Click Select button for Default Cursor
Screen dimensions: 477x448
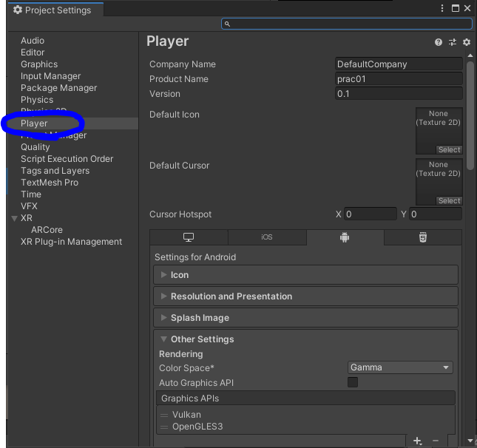point(450,201)
